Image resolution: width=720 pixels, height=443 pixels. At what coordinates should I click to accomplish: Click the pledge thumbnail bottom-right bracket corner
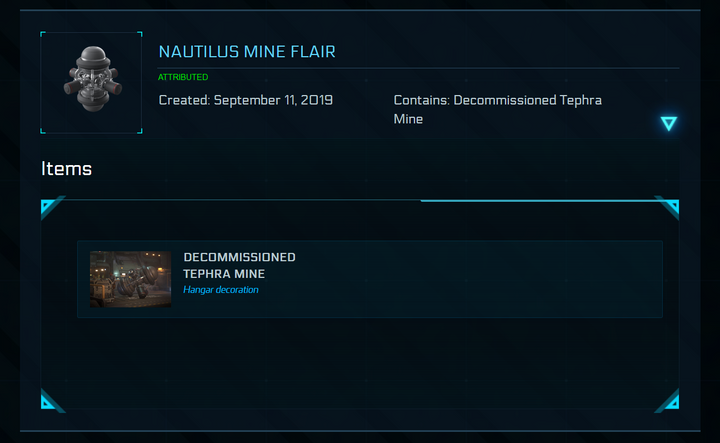(x=139, y=131)
